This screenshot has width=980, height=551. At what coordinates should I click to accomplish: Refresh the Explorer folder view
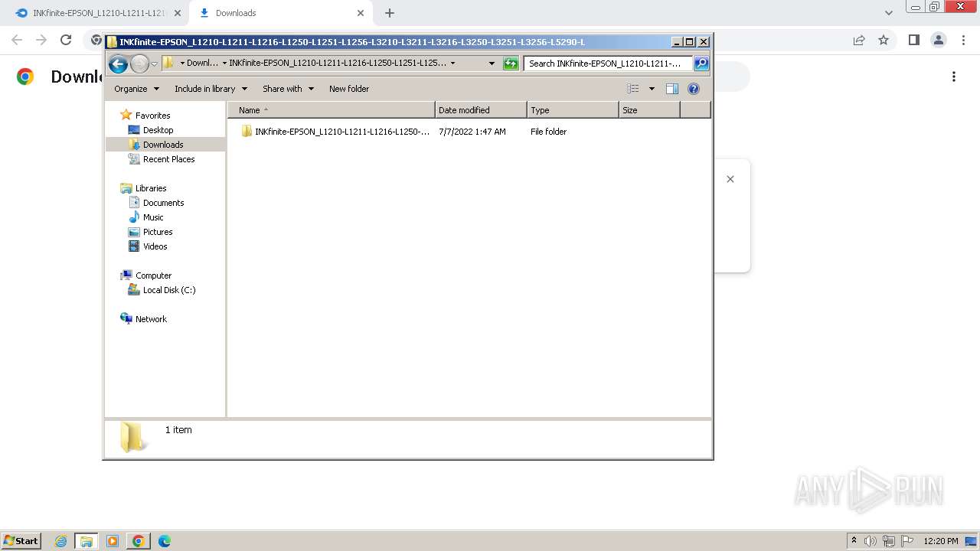[511, 64]
